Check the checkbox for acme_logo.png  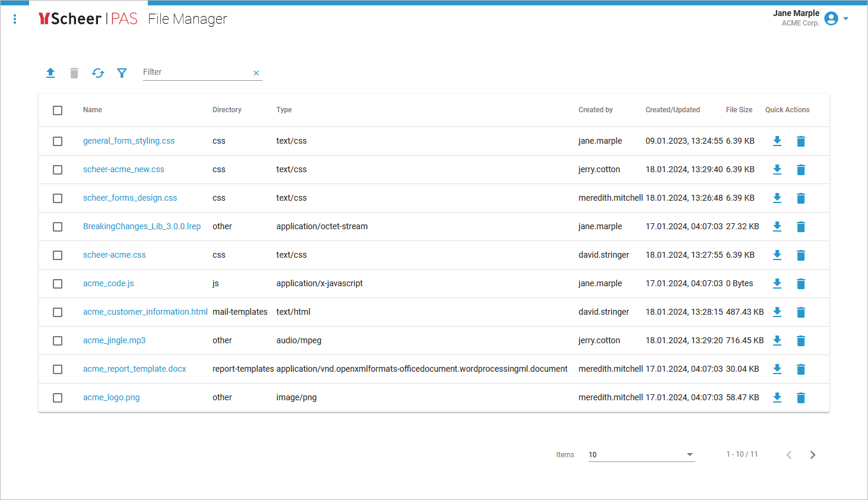[58, 398]
